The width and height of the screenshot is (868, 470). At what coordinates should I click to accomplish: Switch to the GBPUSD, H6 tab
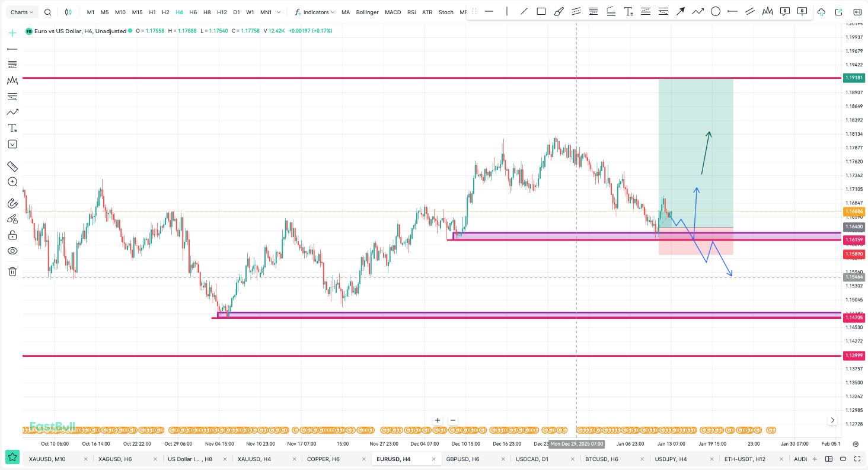pos(462,459)
